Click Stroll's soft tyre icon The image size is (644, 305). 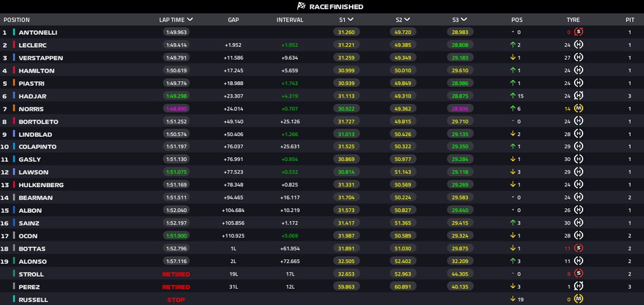[579, 274]
